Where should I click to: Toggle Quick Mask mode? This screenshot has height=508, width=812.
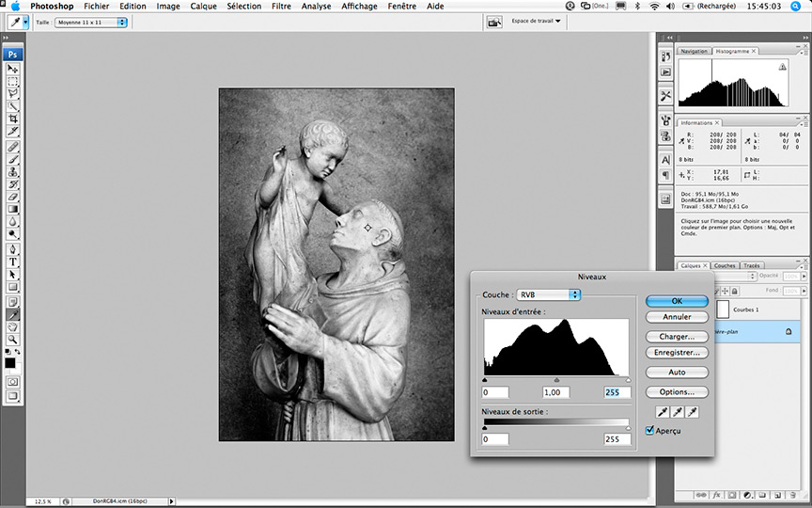click(12, 382)
